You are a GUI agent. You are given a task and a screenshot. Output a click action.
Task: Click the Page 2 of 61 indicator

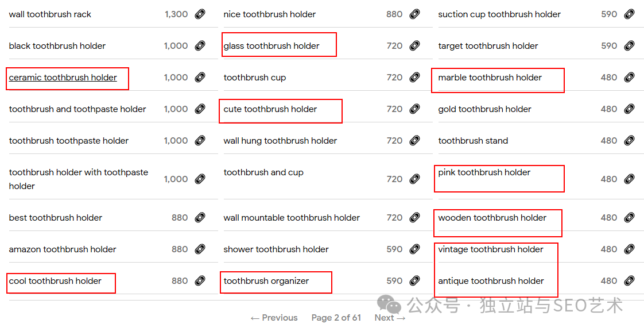point(336,318)
